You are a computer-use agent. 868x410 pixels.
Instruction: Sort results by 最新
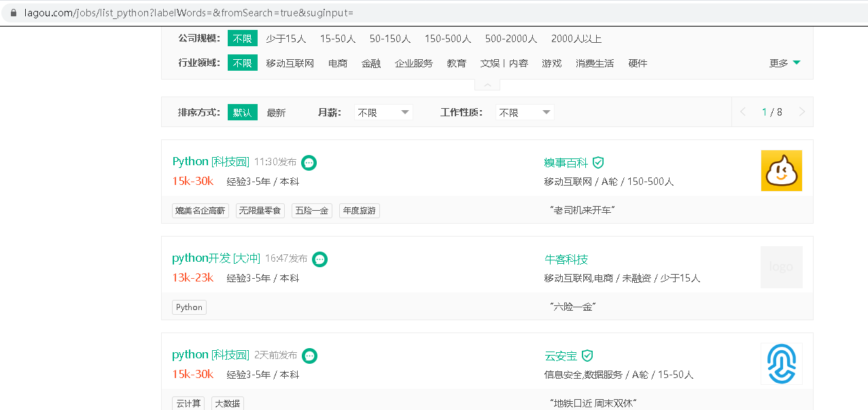[x=276, y=113]
